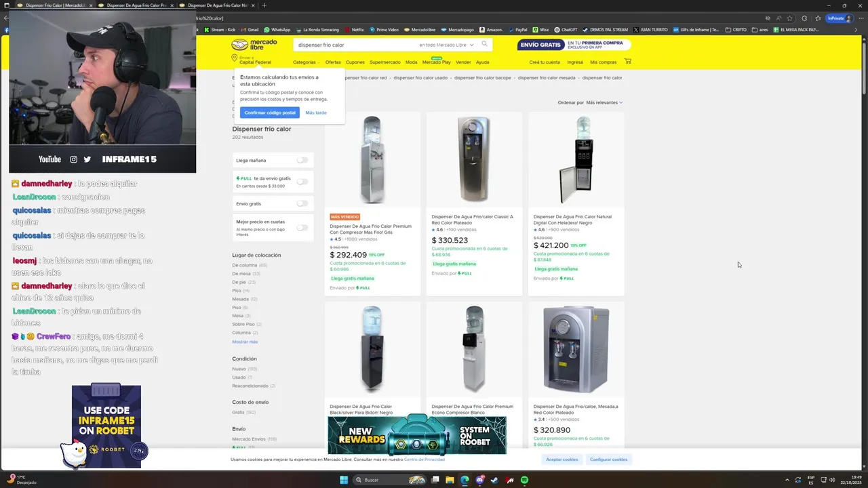Open the Prime Video bookmark
The width and height of the screenshot is (868, 488).
click(384, 30)
